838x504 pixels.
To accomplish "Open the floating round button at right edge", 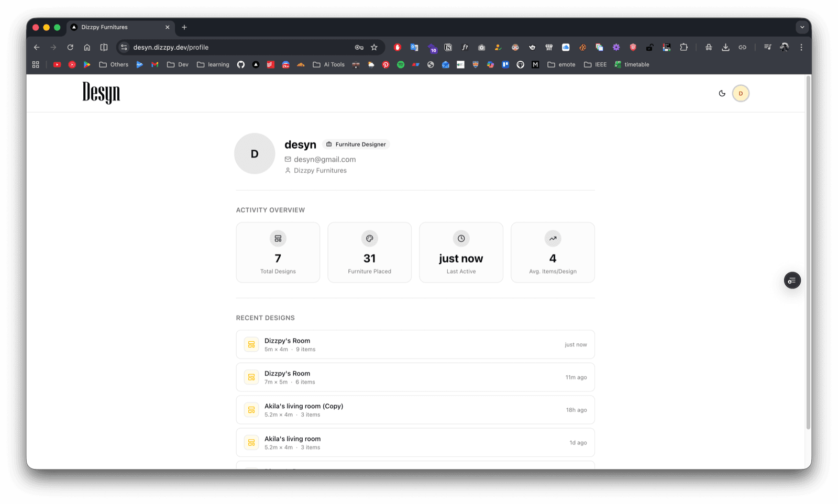I will pos(792,281).
